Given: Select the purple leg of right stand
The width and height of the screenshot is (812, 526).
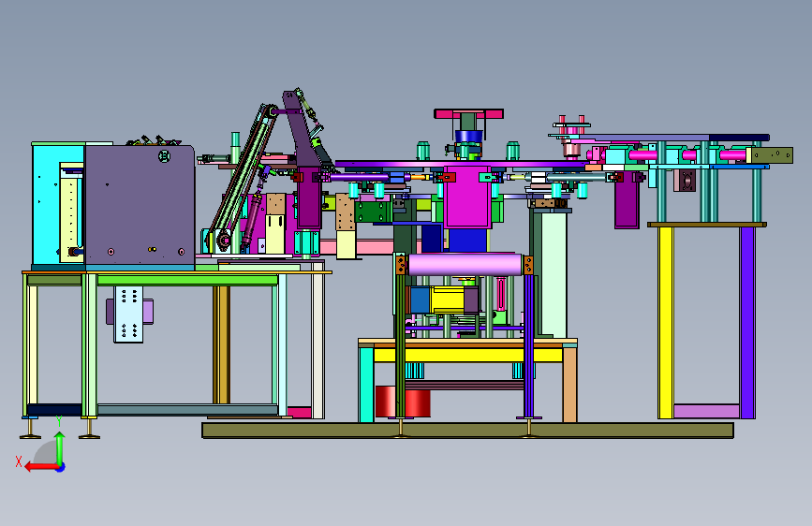Looking at the screenshot, I should 747,323.
